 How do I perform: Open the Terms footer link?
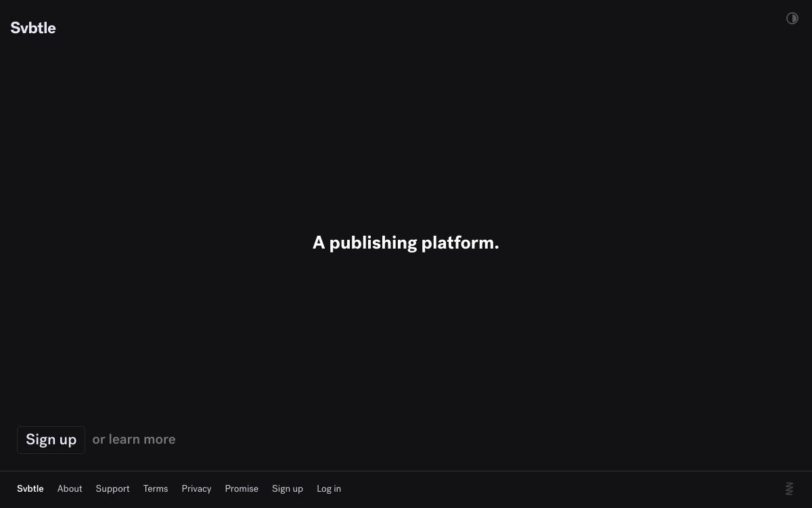point(156,488)
